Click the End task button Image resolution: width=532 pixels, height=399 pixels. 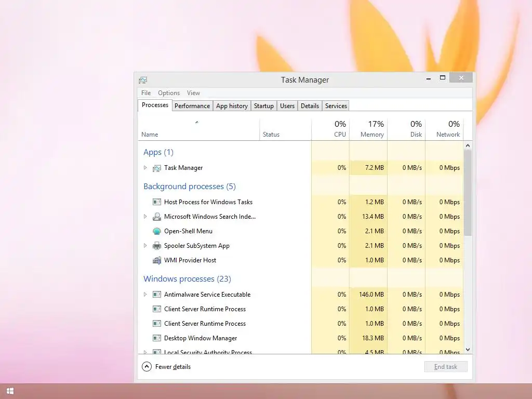446,367
